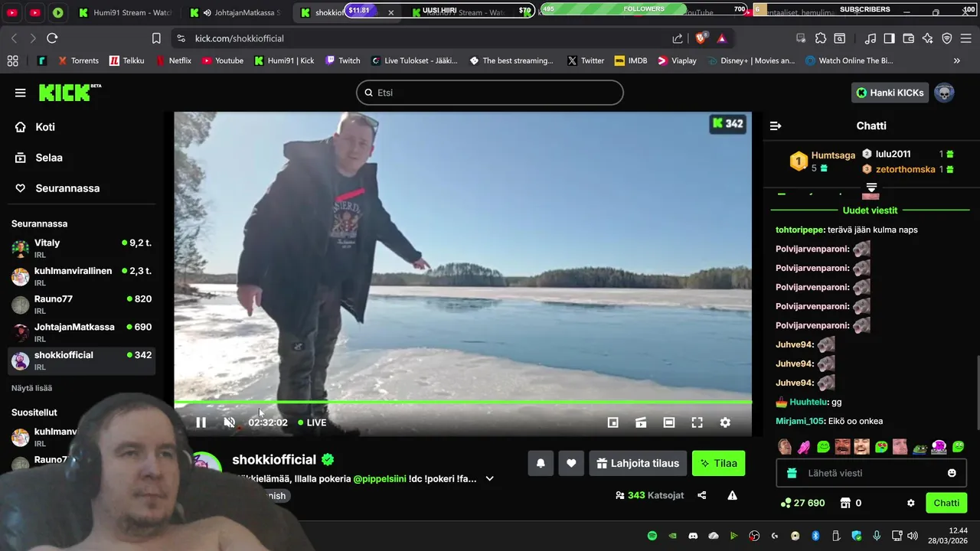The width and height of the screenshot is (980, 551).
Task: Jump to new messages via Uudet viestit
Action: (x=870, y=210)
